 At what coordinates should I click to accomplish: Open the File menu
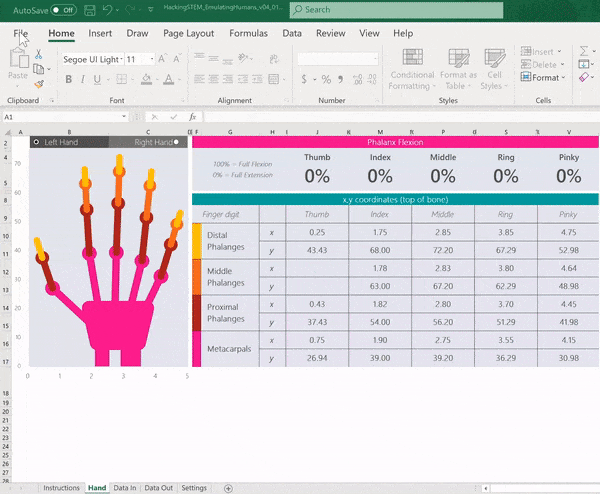coord(21,33)
